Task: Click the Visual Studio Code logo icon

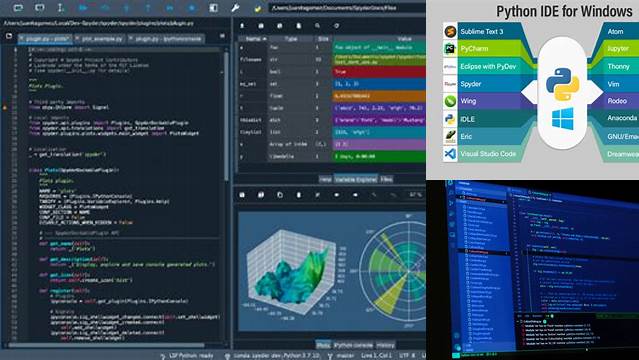Action: coord(450,154)
